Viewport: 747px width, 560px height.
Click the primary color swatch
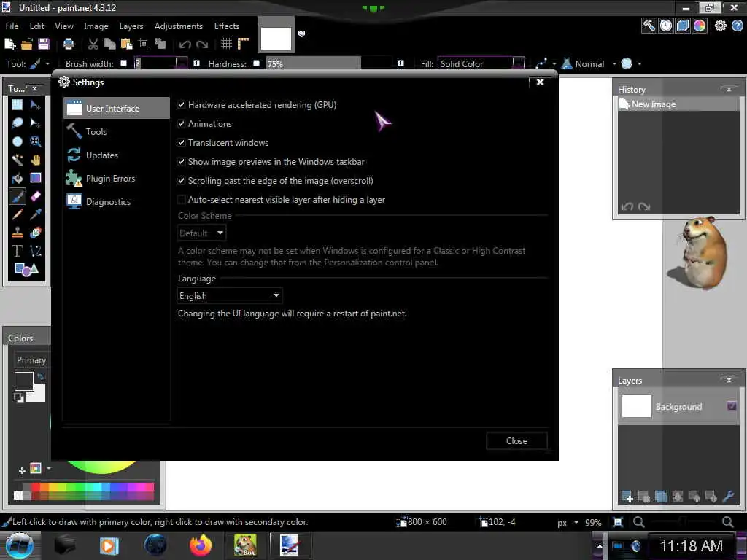[x=23, y=381]
